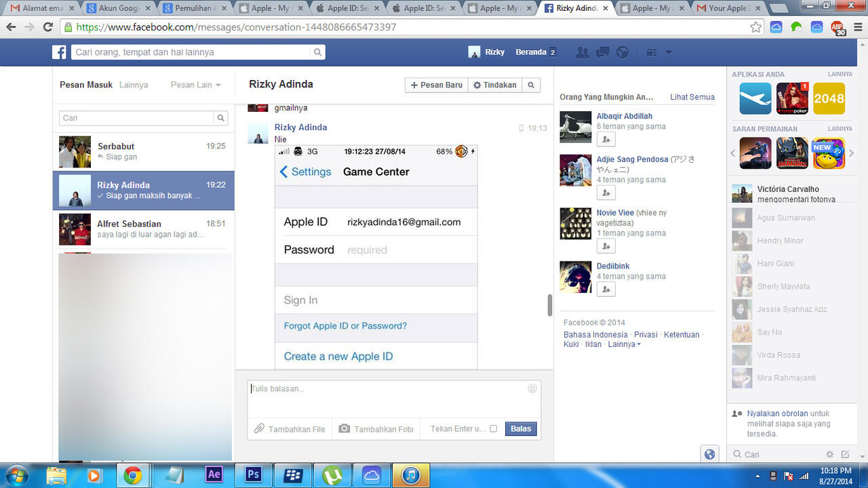Click the globe icon above taskbar
Image resolution: width=868 pixels, height=488 pixels.
[x=709, y=454]
